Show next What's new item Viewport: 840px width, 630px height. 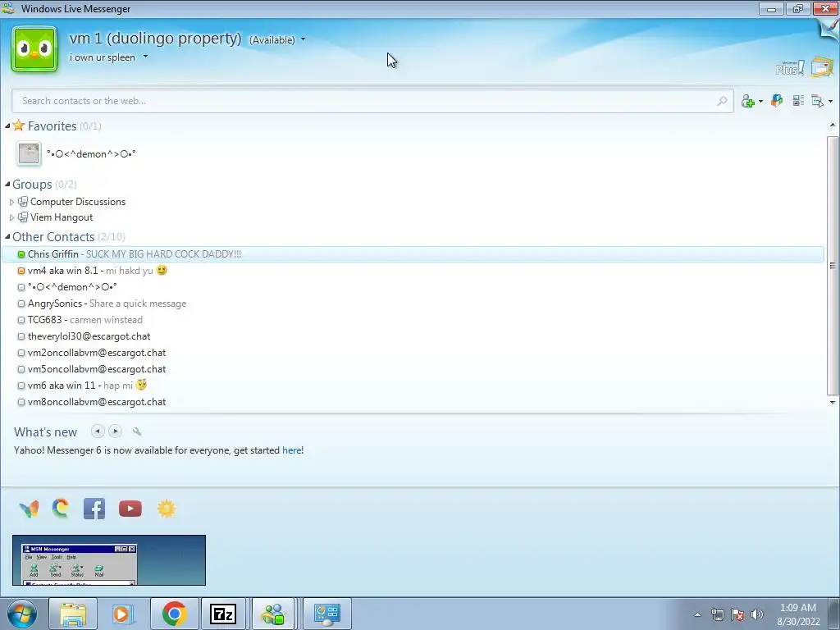click(x=115, y=431)
